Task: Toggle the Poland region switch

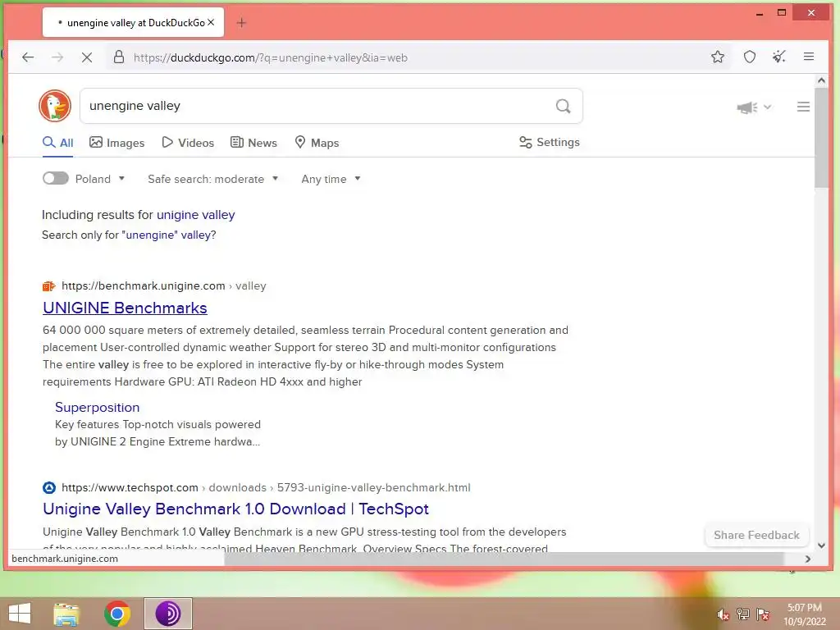Action: (56, 178)
